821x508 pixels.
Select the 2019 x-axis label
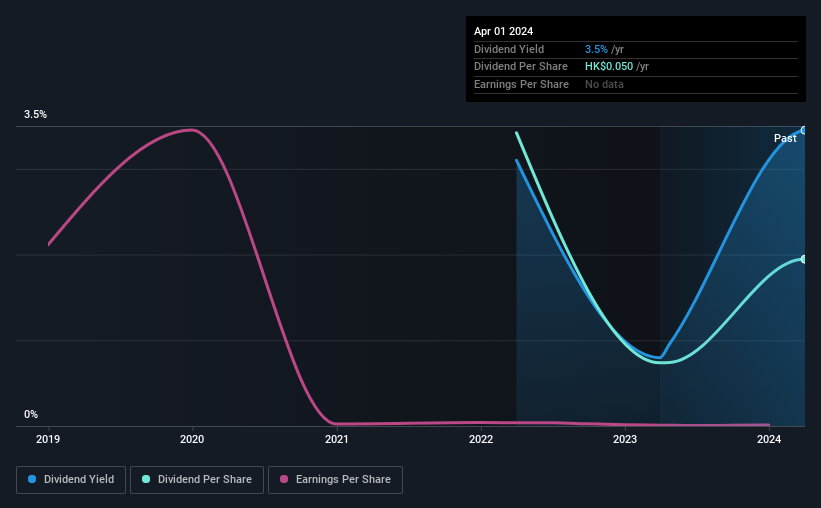click(48, 439)
